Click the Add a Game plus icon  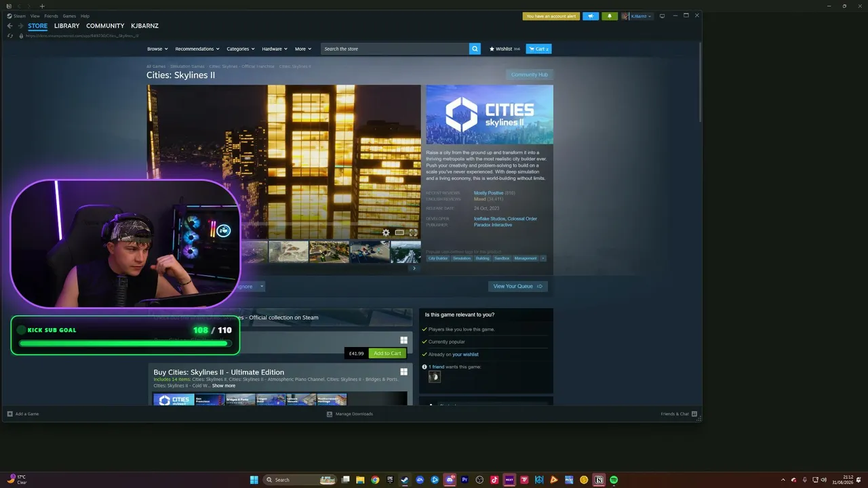click(x=10, y=413)
